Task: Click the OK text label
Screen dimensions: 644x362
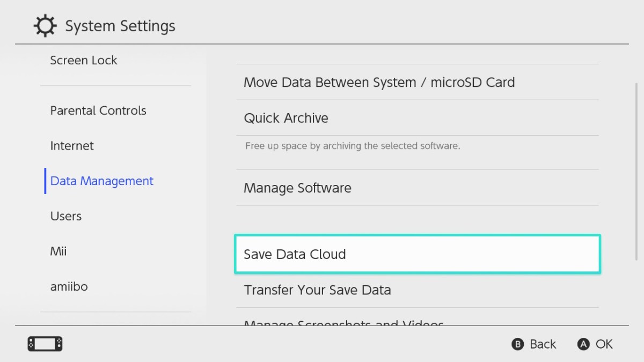Action: coord(604,344)
